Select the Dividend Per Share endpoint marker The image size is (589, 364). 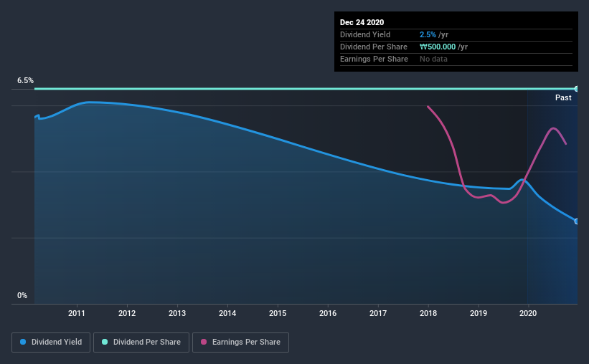coord(577,89)
